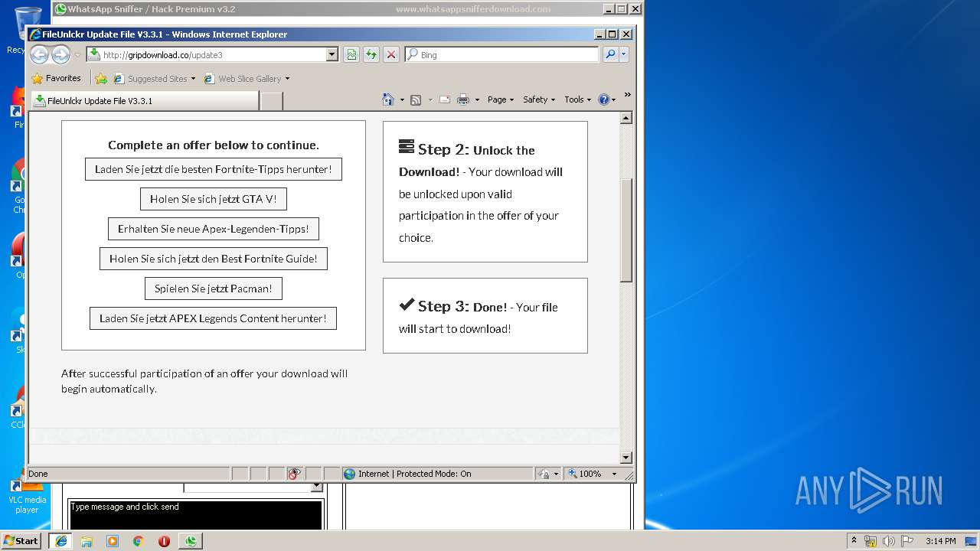
Task: Open the VLC media player desktop shortcut
Action: pos(27,494)
